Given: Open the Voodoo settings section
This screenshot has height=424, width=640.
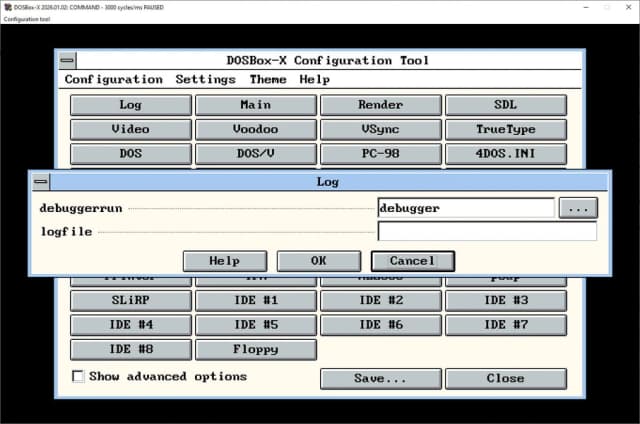Looking at the screenshot, I should (x=256, y=129).
